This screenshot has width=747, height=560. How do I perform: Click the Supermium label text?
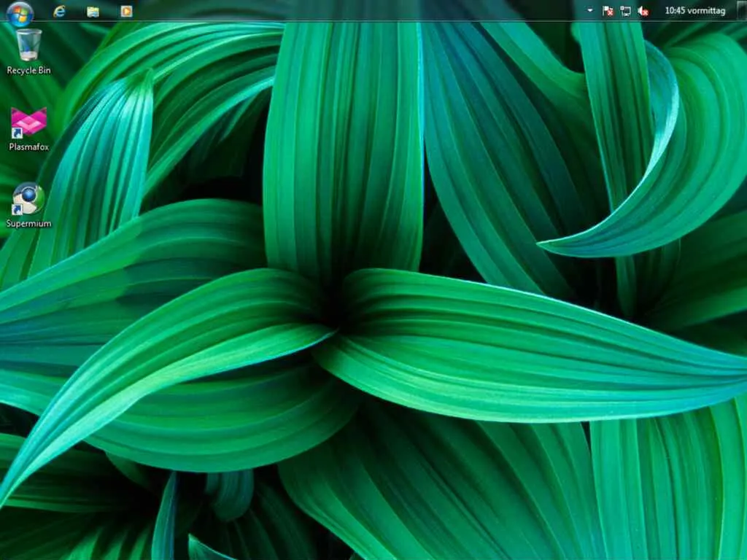click(28, 223)
